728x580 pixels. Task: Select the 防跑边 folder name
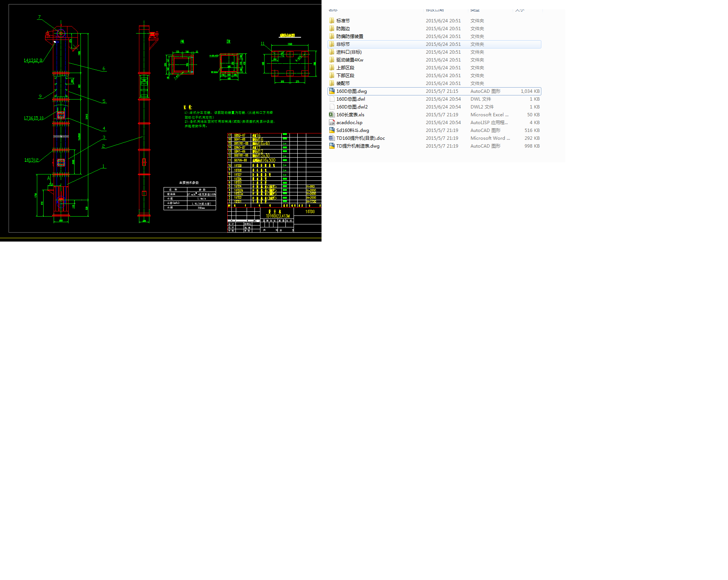(343, 28)
